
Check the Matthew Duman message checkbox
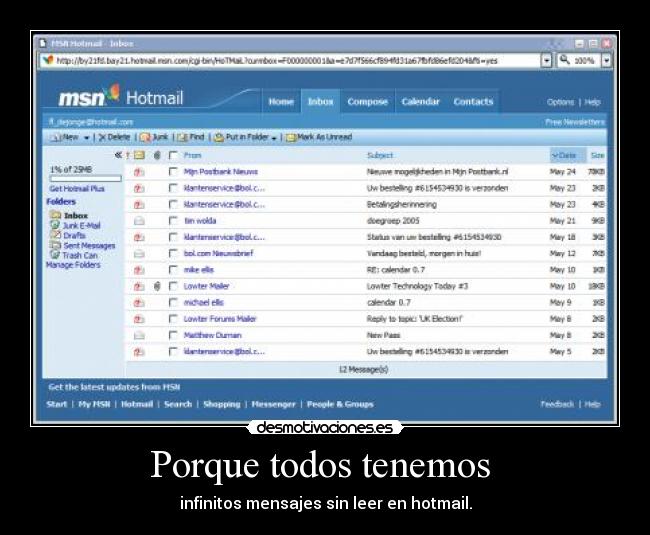pyautogui.click(x=173, y=335)
